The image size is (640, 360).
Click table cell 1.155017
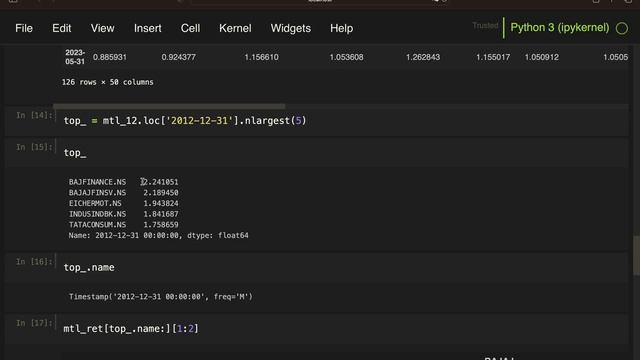(493, 57)
